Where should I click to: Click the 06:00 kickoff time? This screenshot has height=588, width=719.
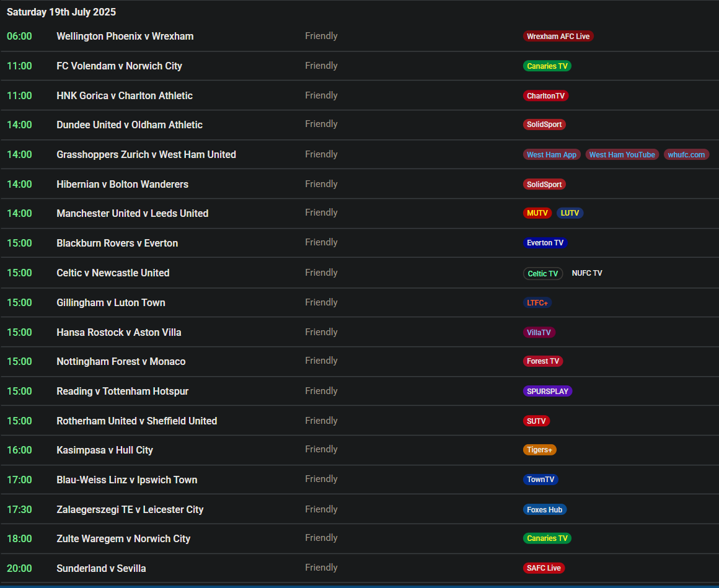click(19, 36)
